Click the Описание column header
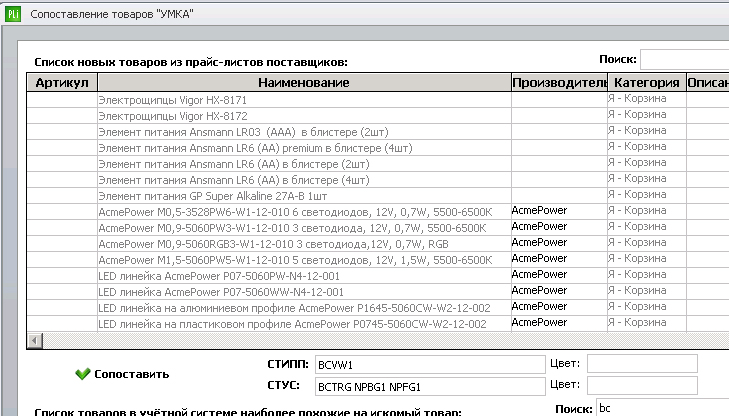This screenshot has height=416, width=729. (708, 83)
